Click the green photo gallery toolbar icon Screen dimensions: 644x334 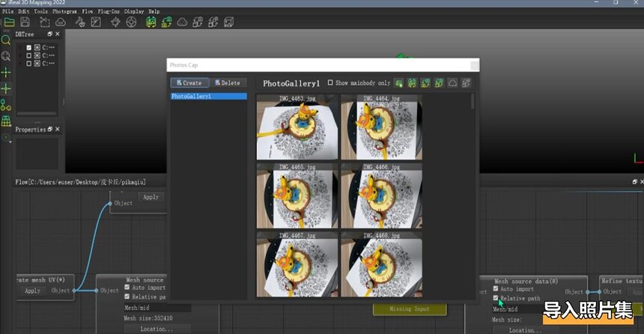tap(151, 22)
